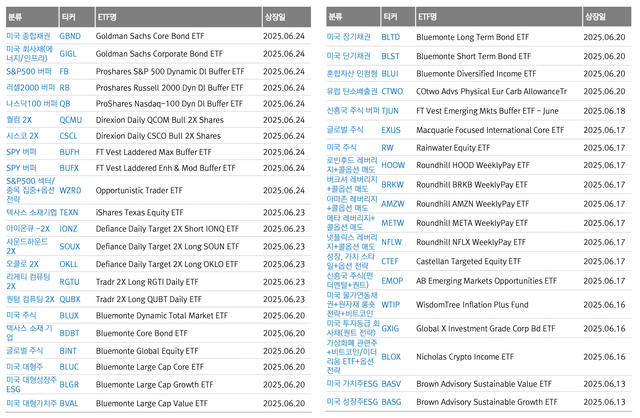Click 'ETF명' header in left table
The height and width of the screenshot is (418, 640).
coord(107,17)
